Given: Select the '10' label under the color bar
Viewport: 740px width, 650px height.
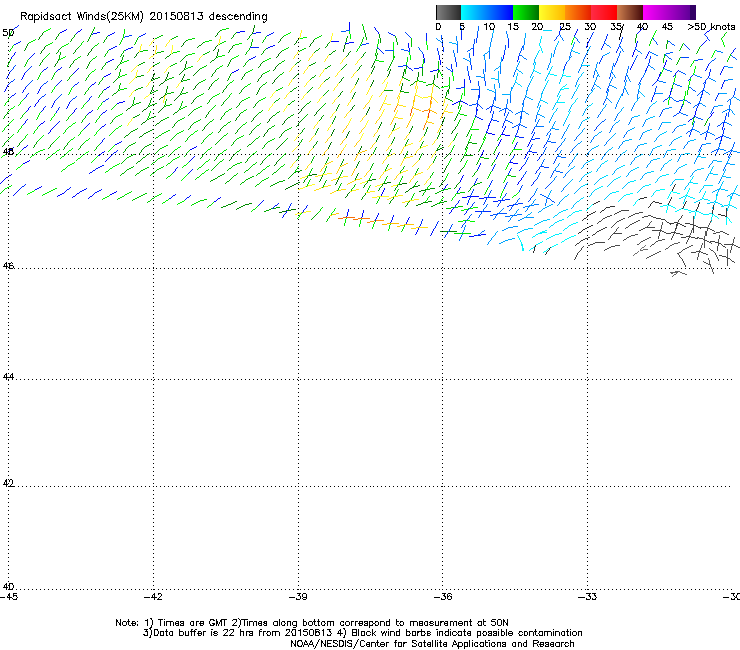Looking at the screenshot, I should pos(489,27).
